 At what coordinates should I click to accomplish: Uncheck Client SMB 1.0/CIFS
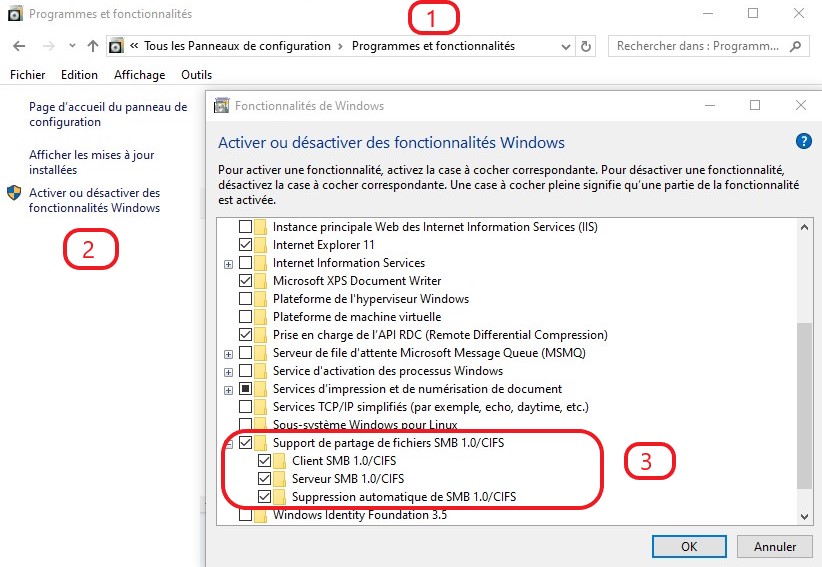[264, 461]
